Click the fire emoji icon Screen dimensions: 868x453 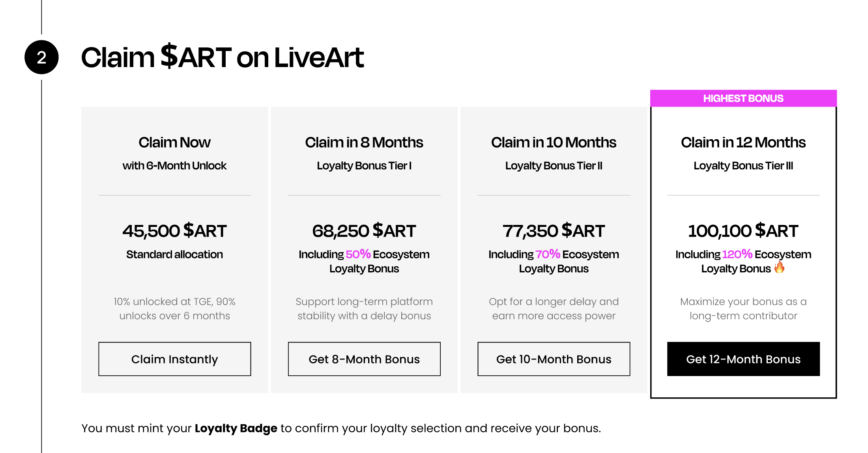click(x=779, y=268)
